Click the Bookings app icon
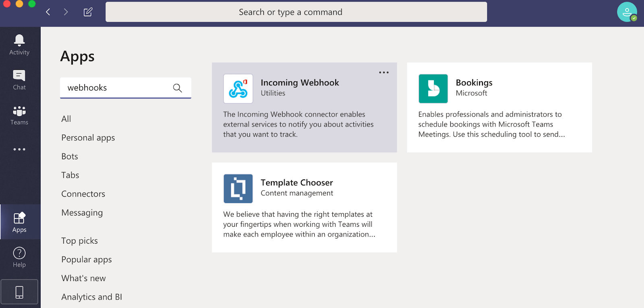 tap(433, 89)
